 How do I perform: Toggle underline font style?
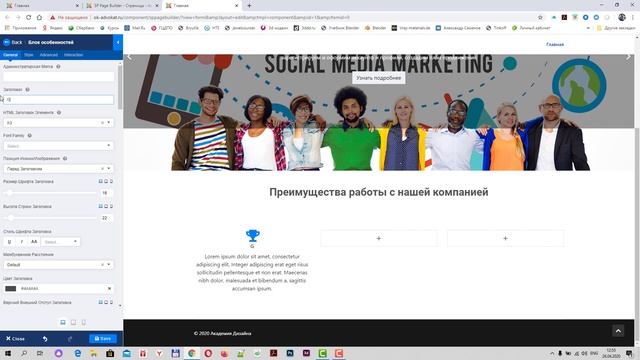click(x=9, y=242)
